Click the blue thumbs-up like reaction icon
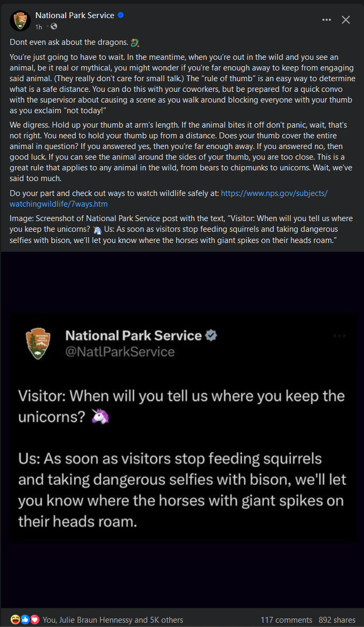This screenshot has width=364, height=627. click(x=25, y=620)
